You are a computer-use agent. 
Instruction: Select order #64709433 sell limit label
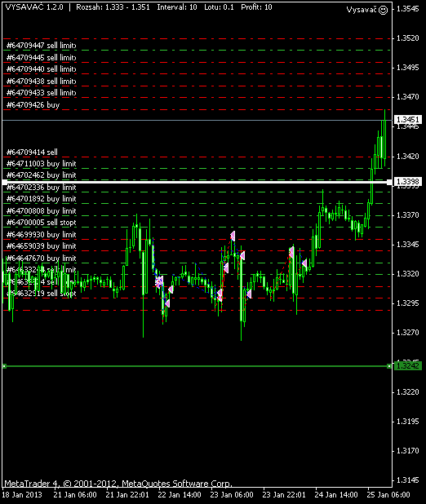point(41,93)
